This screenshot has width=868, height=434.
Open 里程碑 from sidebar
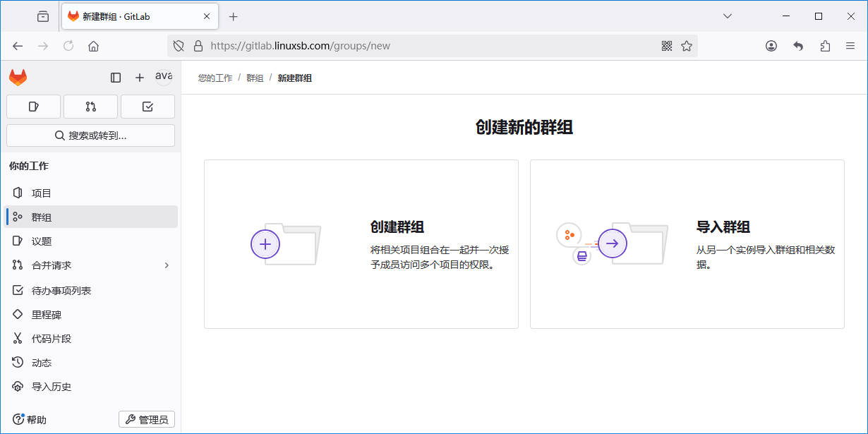(47, 315)
